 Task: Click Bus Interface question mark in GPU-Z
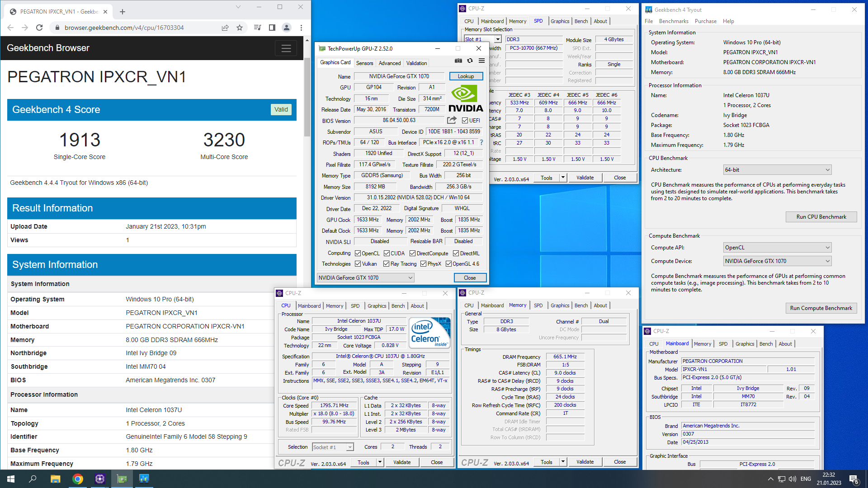(x=481, y=142)
